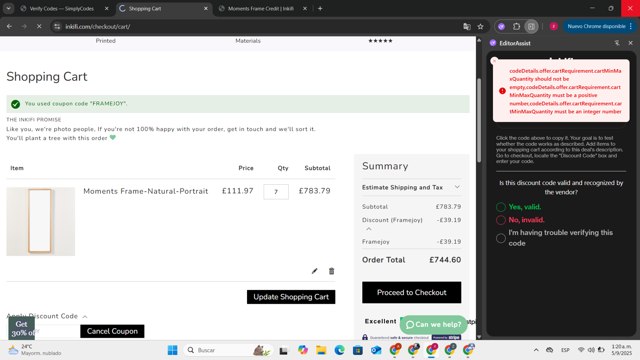
Task: Dismiss the red error notification in EditorAssist
Action: [x=494, y=61]
